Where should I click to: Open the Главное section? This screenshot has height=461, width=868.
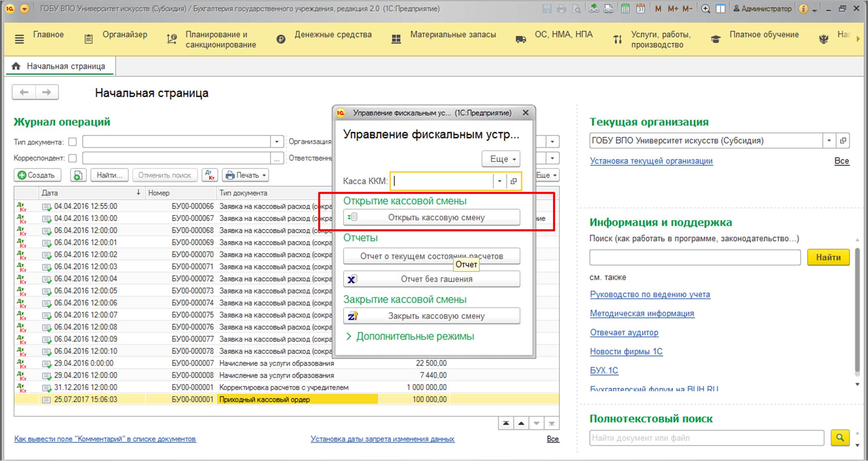(x=48, y=35)
